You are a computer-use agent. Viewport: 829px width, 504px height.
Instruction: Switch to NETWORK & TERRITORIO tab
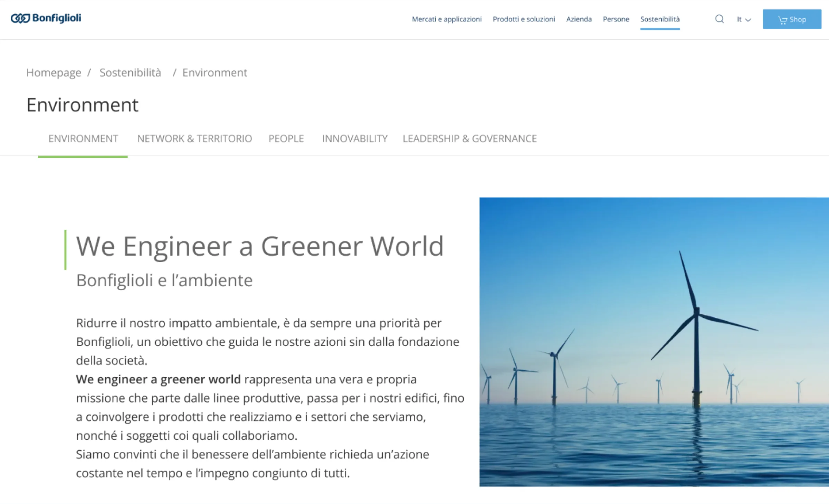(x=194, y=139)
